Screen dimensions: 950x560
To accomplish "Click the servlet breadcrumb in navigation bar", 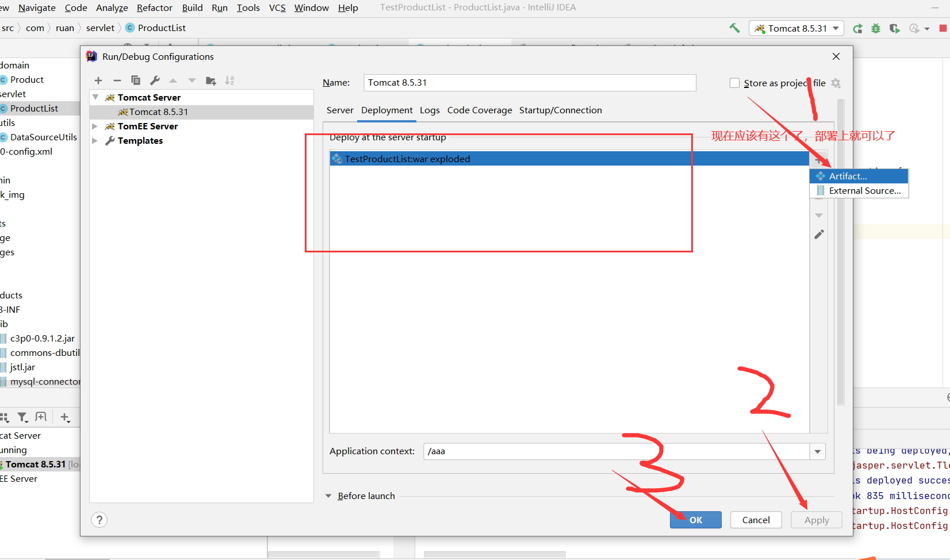I will point(100,28).
